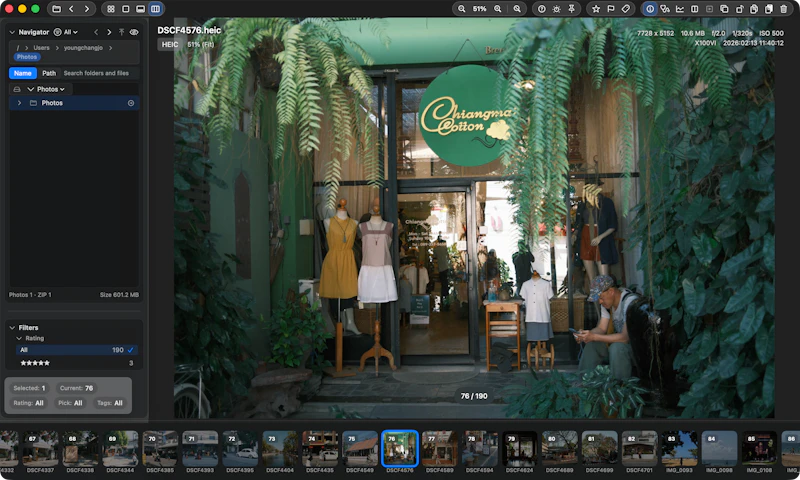The width and height of the screenshot is (800, 480).
Task: Click the target icon on Photos row
Action: [131, 103]
